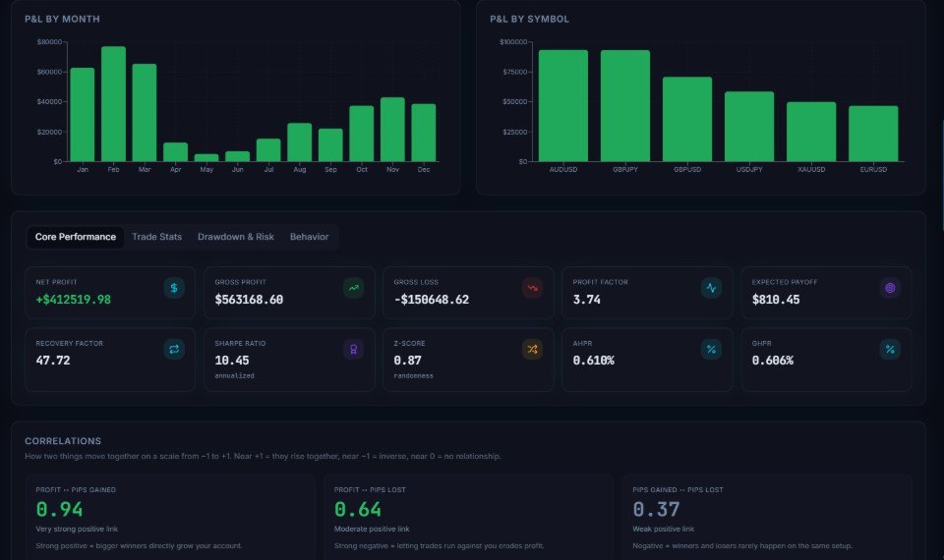This screenshot has height=560, width=944.
Task: Click the Dec bar in P&L by Month
Action: [x=424, y=133]
